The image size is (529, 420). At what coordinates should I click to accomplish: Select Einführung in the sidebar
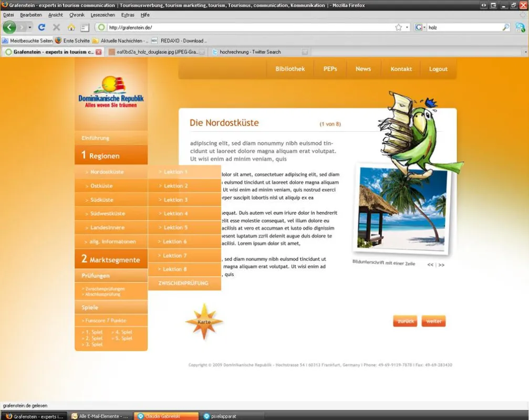(x=111, y=138)
